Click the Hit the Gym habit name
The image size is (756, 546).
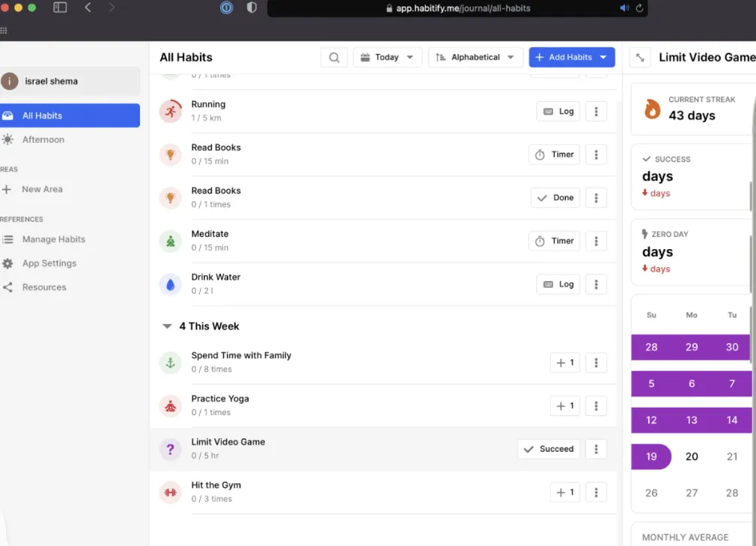tap(216, 485)
